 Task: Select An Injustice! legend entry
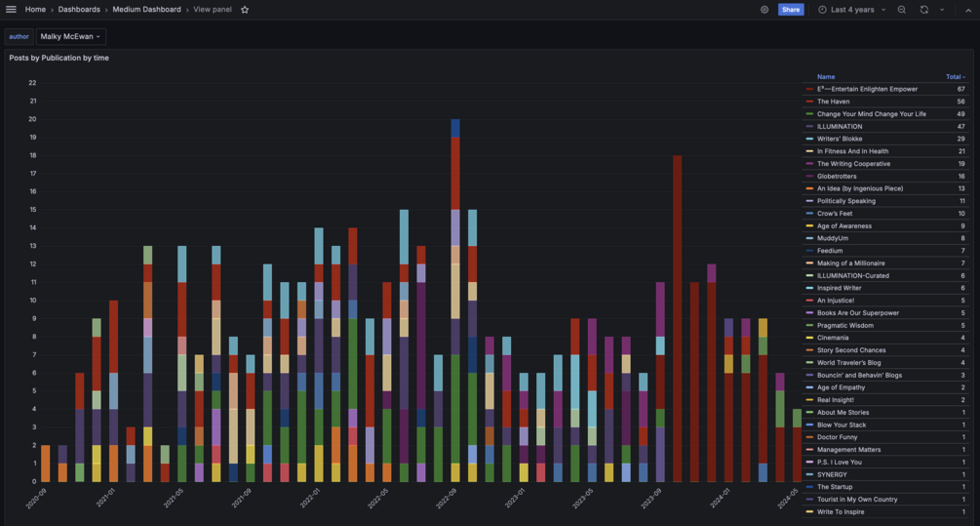pos(835,301)
